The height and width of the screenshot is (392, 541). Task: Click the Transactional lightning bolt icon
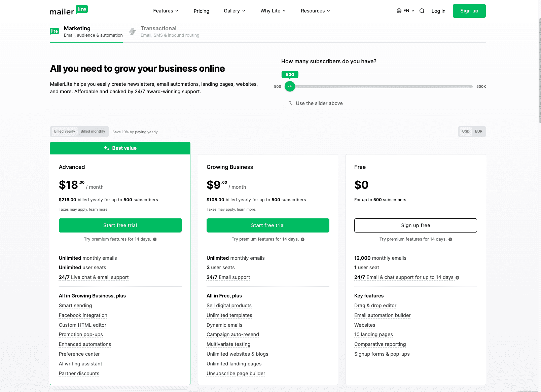point(133,32)
